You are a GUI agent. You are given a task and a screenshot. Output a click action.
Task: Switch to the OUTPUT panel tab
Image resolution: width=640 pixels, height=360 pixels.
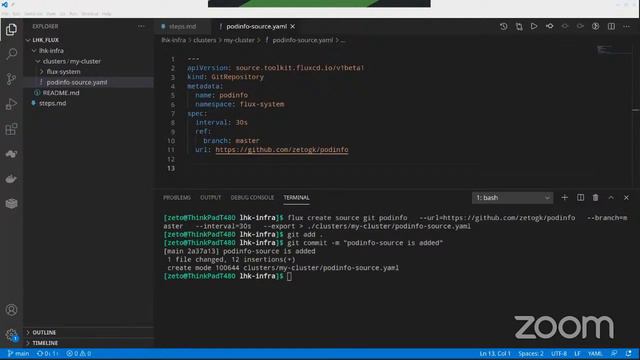point(211,198)
